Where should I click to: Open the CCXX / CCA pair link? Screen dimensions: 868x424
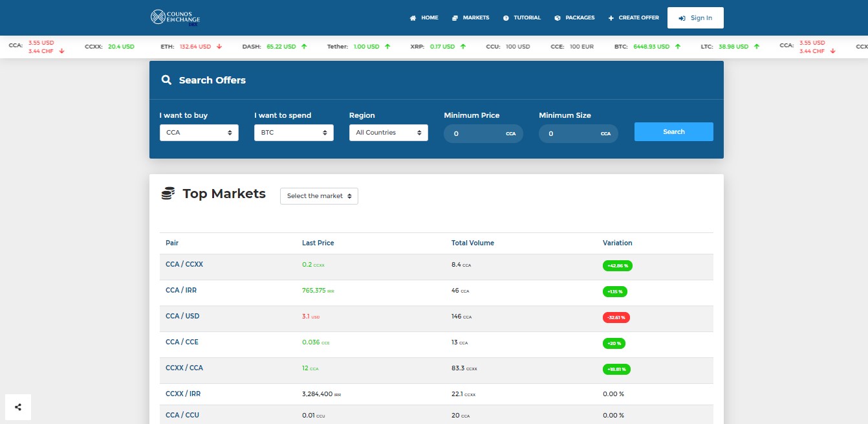tap(184, 368)
